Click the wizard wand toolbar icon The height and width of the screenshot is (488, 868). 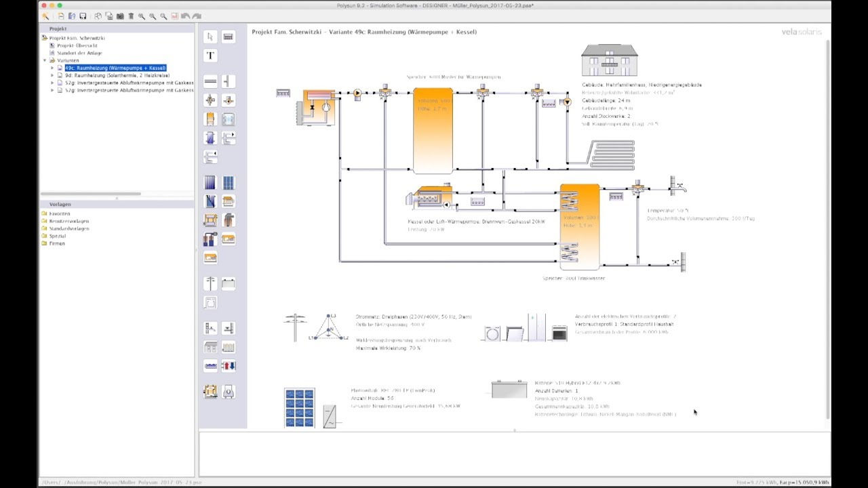tap(45, 16)
